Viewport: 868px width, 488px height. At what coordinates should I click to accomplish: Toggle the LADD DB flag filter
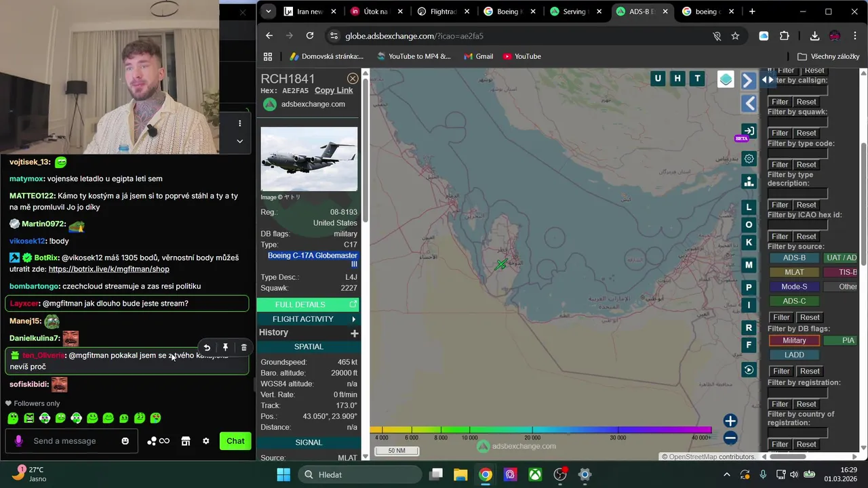pos(794,355)
